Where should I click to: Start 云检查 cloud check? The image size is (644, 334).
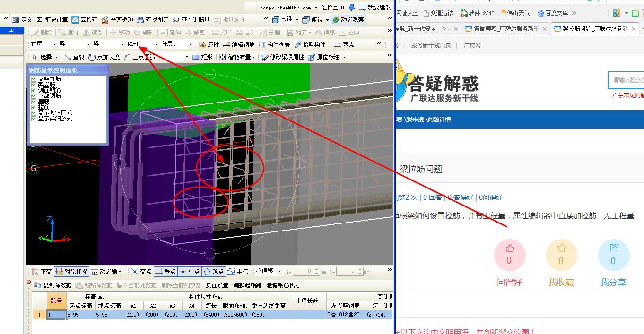tap(85, 19)
